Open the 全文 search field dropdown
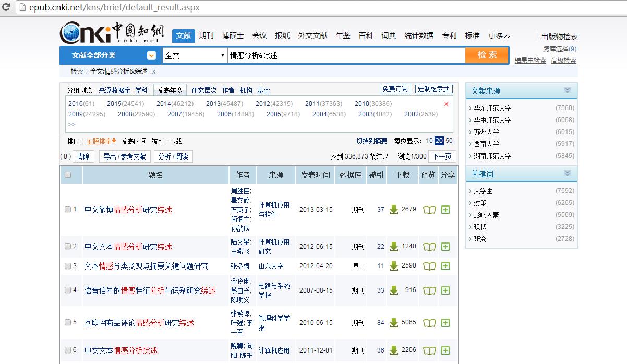The width and height of the screenshot is (627, 364). pos(195,55)
